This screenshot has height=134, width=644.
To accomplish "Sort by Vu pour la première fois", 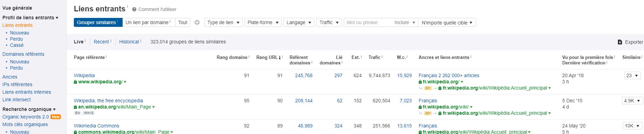I will click(x=587, y=57).
